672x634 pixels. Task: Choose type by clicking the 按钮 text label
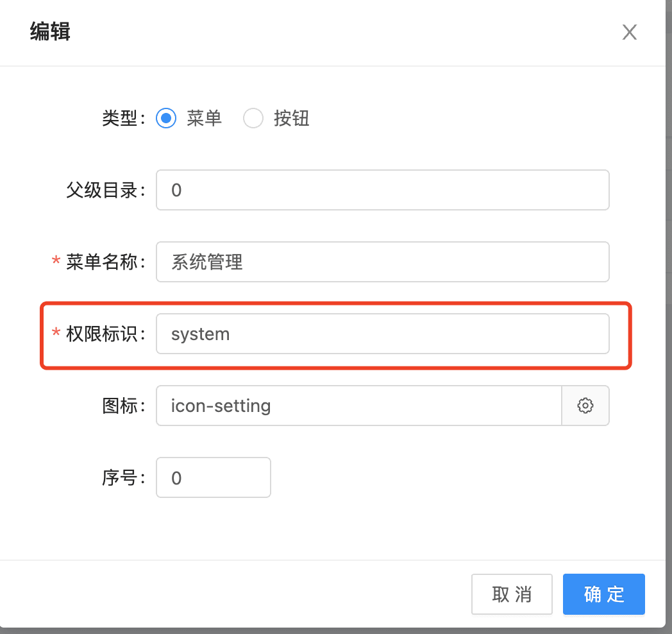click(291, 118)
